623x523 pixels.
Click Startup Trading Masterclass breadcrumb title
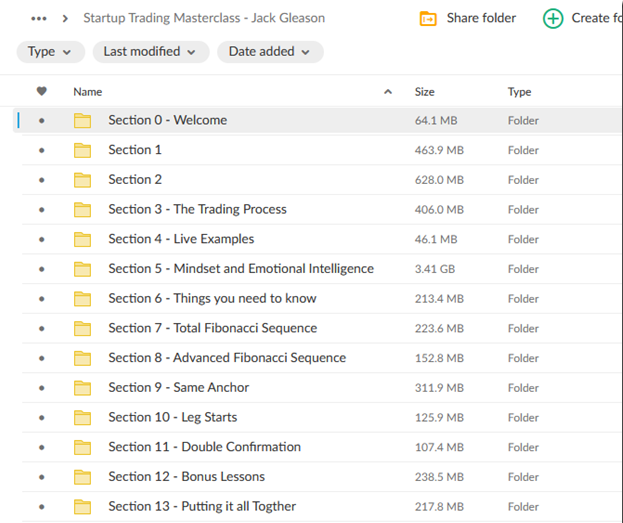click(203, 18)
